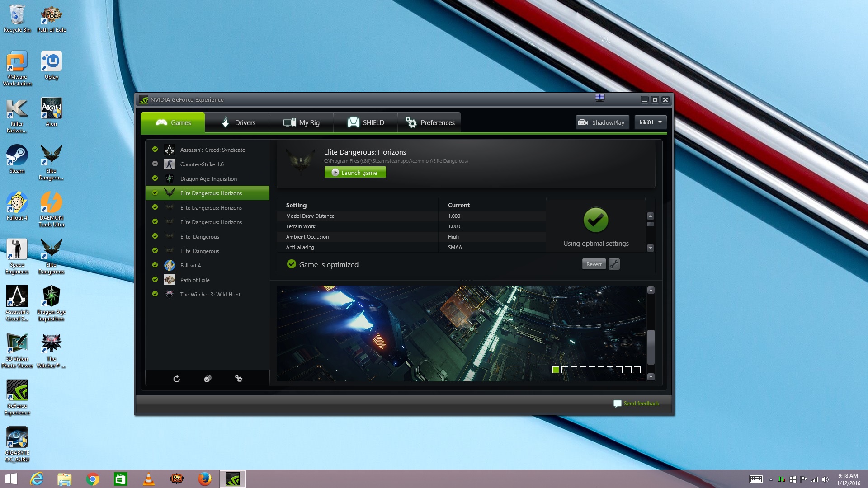Open VMware Workstation desktop icon

coord(17,68)
